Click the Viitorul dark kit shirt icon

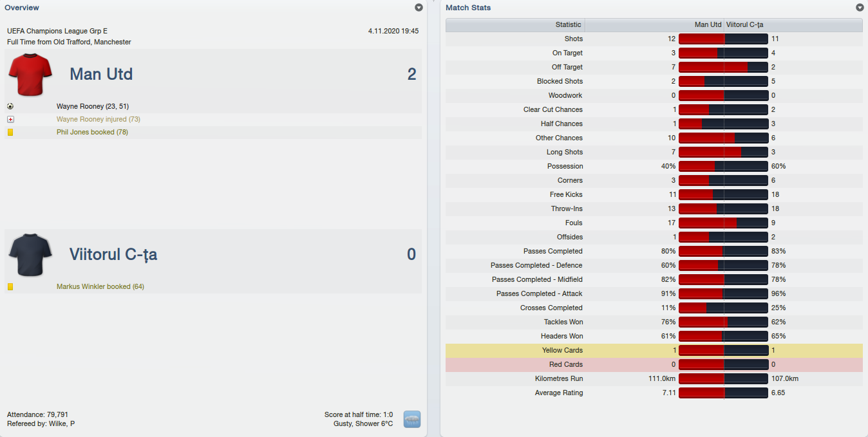point(30,255)
